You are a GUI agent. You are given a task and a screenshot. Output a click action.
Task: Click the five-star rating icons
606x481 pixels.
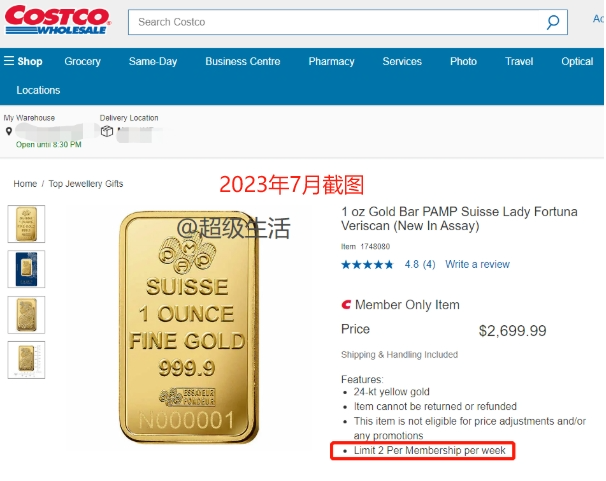tap(367, 265)
